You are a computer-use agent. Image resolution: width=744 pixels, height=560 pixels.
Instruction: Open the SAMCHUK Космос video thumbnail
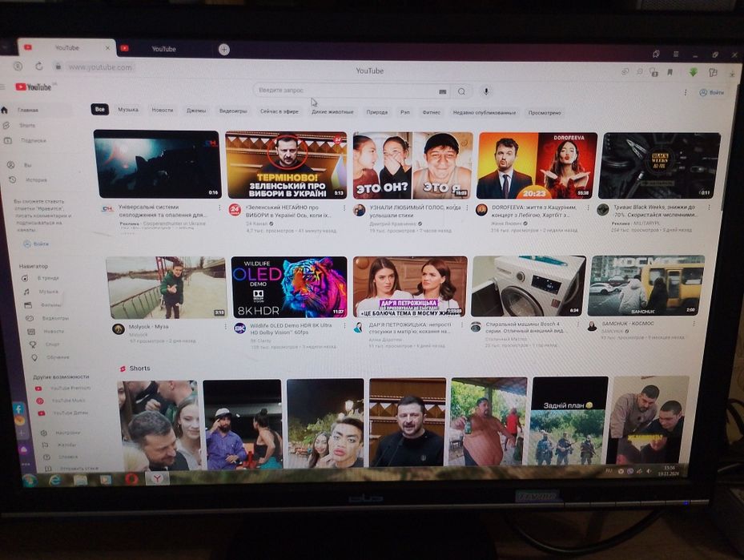coord(646,286)
